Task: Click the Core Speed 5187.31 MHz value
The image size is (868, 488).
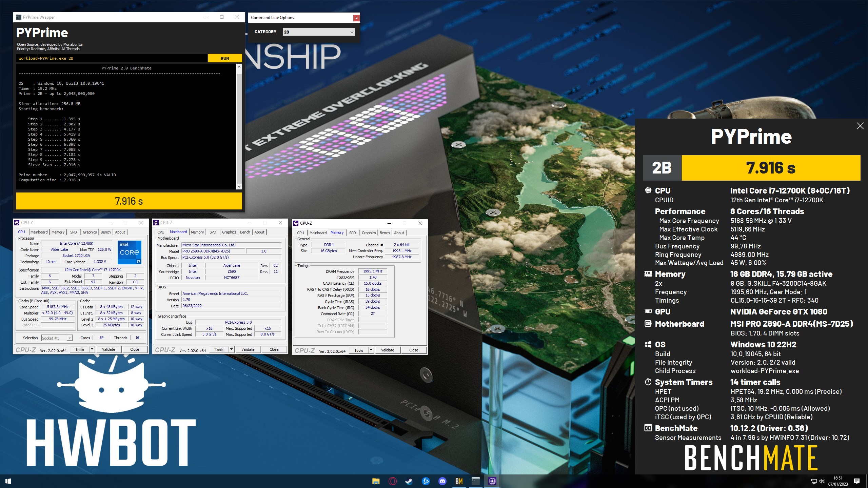Action: pyautogui.click(x=58, y=307)
